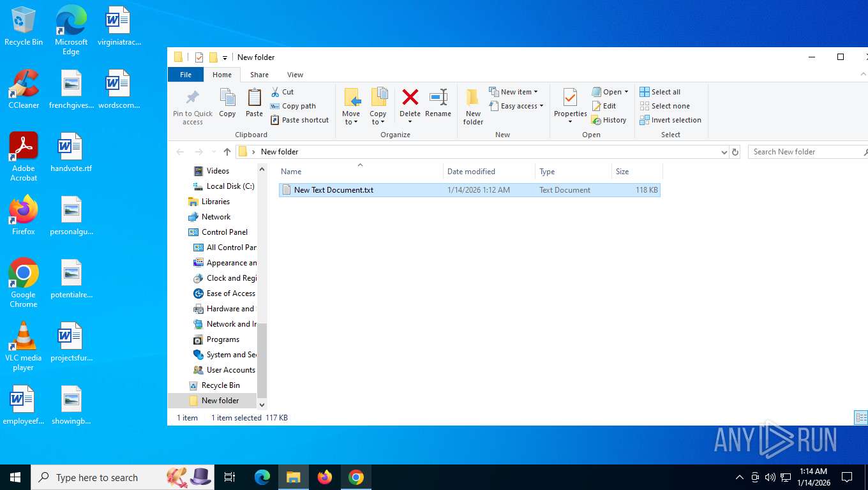Click the address bar path New folder

coord(280,152)
